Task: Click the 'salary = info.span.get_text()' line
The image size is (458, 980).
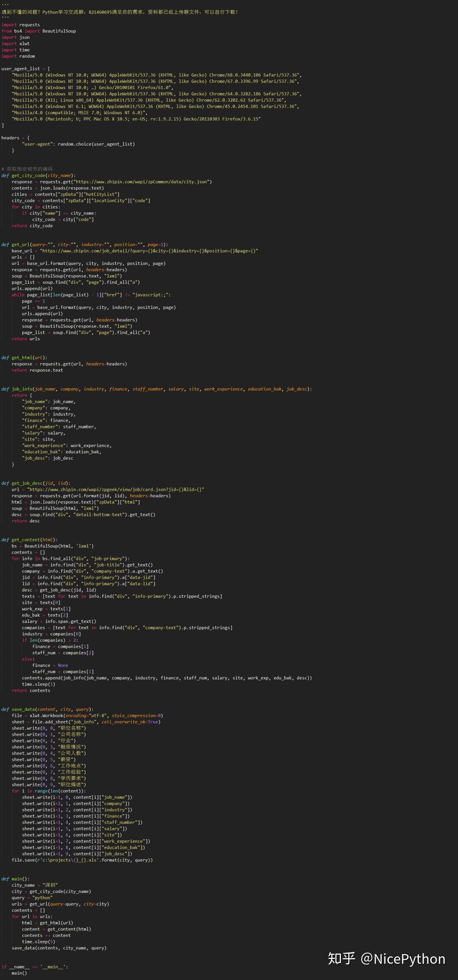Action: (x=59, y=621)
